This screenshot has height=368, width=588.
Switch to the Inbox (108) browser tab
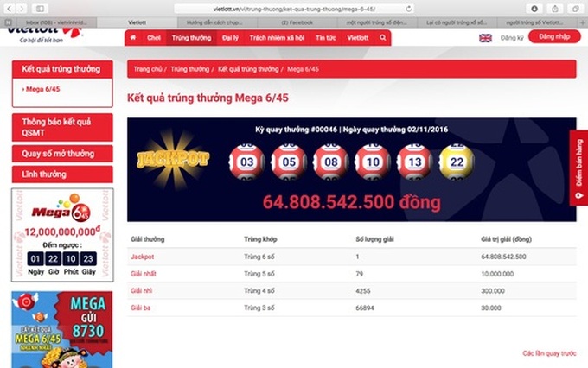pyautogui.click(x=56, y=22)
